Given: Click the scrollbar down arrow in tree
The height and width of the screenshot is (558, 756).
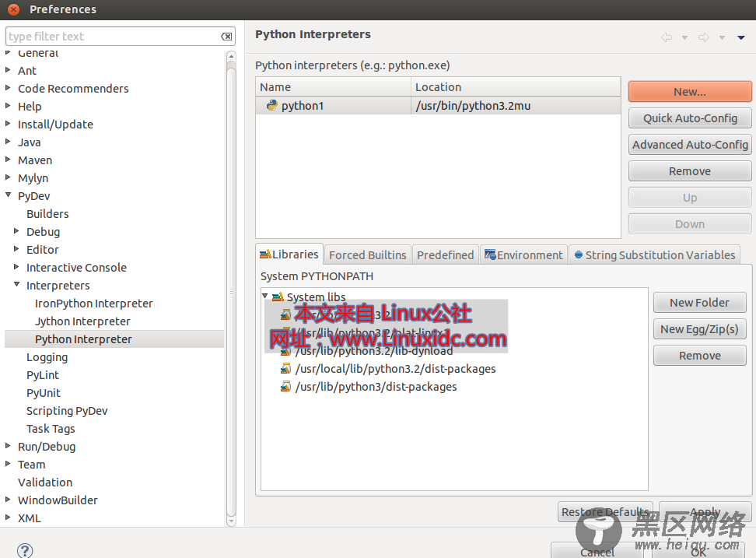Looking at the screenshot, I should click(x=231, y=521).
